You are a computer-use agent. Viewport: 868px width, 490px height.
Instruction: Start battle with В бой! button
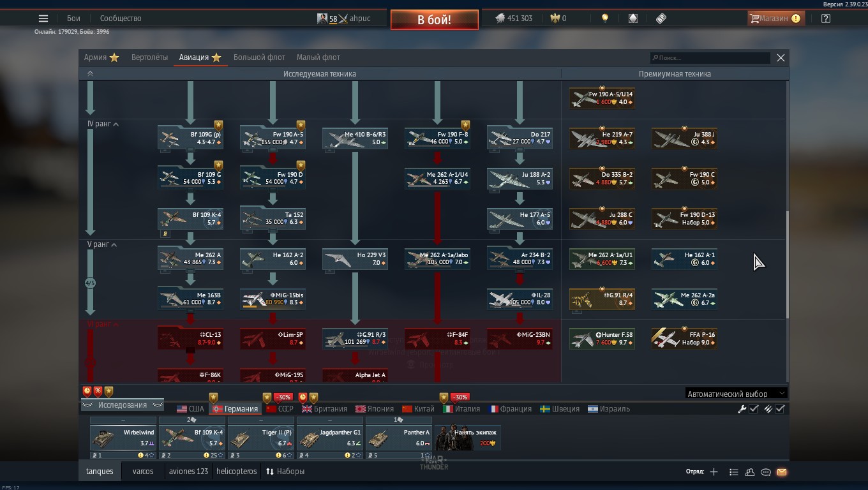click(435, 20)
